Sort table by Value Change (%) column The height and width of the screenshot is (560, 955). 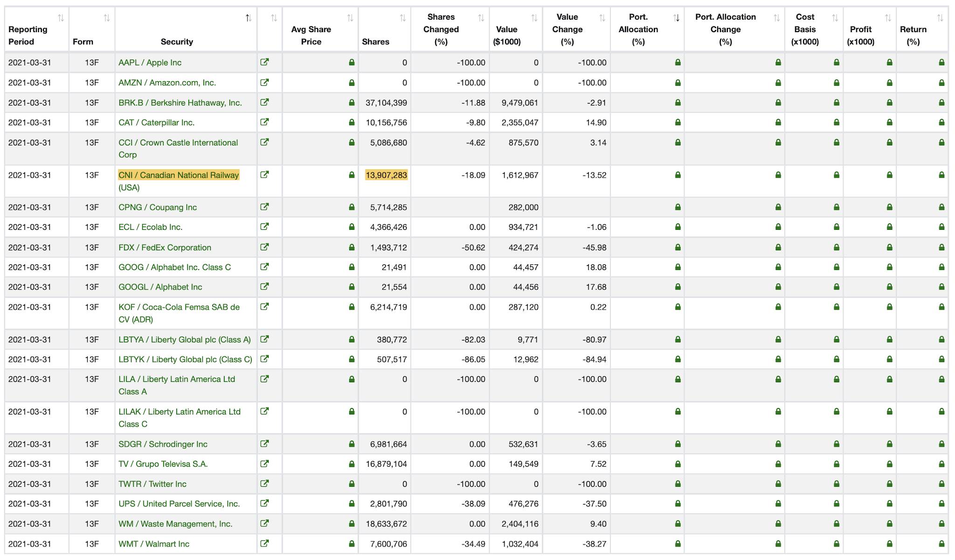(x=602, y=18)
